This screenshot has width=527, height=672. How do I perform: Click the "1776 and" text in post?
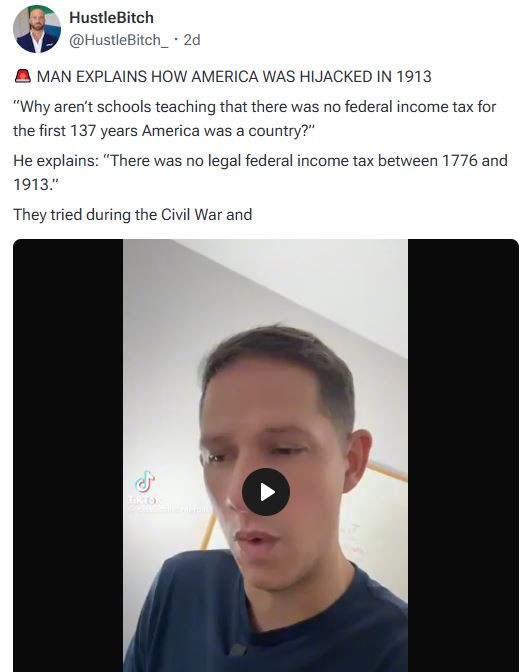pyautogui.click(x=474, y=160)
